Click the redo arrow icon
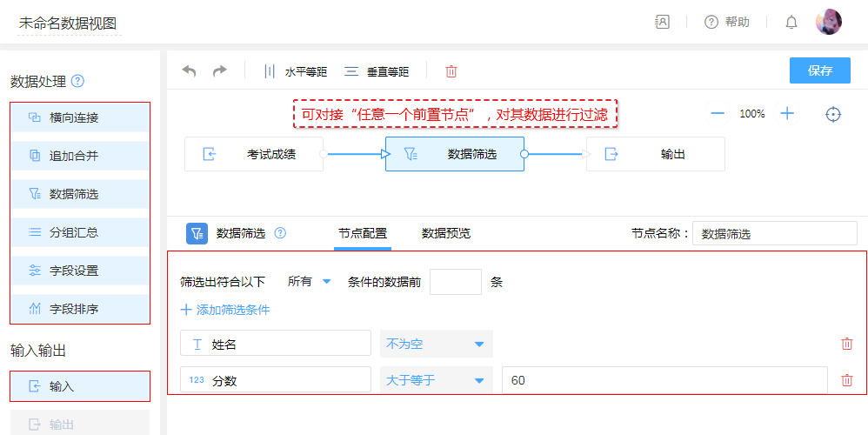868x435 pixels. pos(219,71)
